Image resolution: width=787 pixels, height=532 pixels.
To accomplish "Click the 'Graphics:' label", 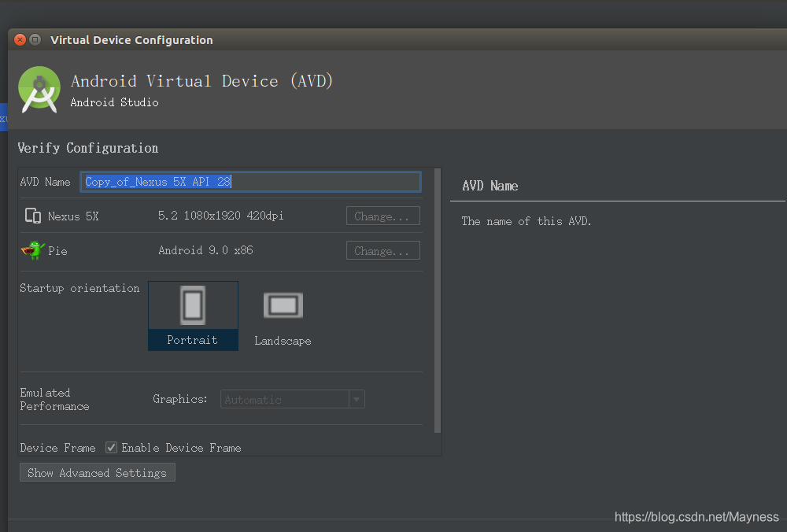I will click(179, 399).
